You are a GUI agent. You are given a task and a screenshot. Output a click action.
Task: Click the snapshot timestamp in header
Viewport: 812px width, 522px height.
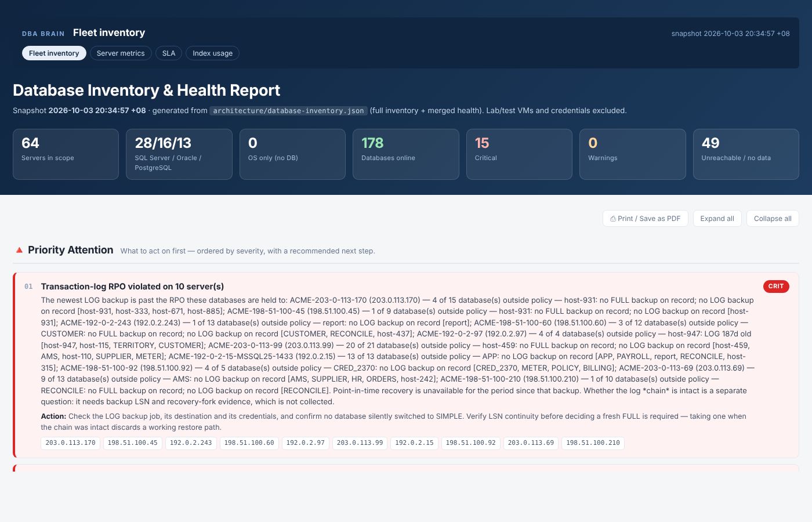tap(731, 34)
